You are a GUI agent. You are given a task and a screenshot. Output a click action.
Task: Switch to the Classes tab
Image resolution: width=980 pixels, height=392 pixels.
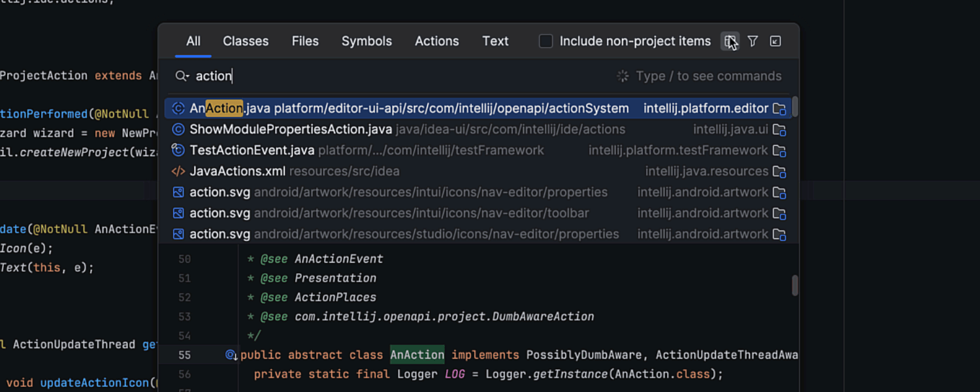point(246,41)
